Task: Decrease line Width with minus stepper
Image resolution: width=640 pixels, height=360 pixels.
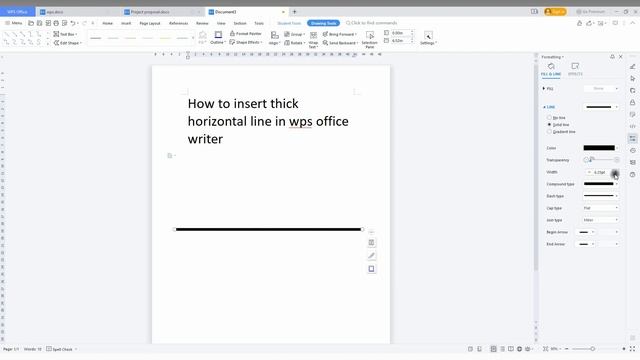Action: 589,172
